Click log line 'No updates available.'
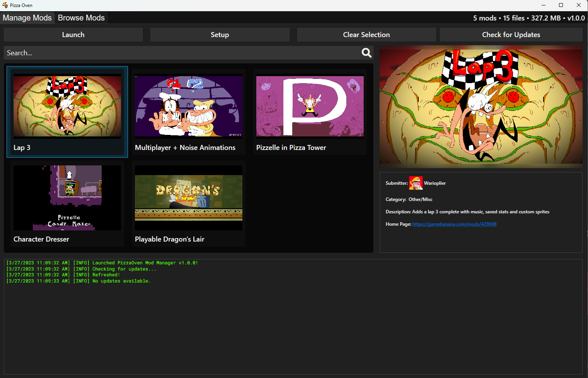 click(x=78, y=281)
